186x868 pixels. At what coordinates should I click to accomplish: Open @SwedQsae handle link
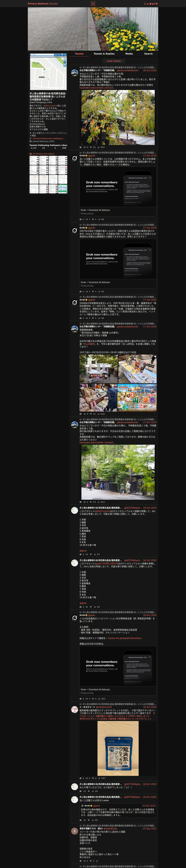click(110, 829)
